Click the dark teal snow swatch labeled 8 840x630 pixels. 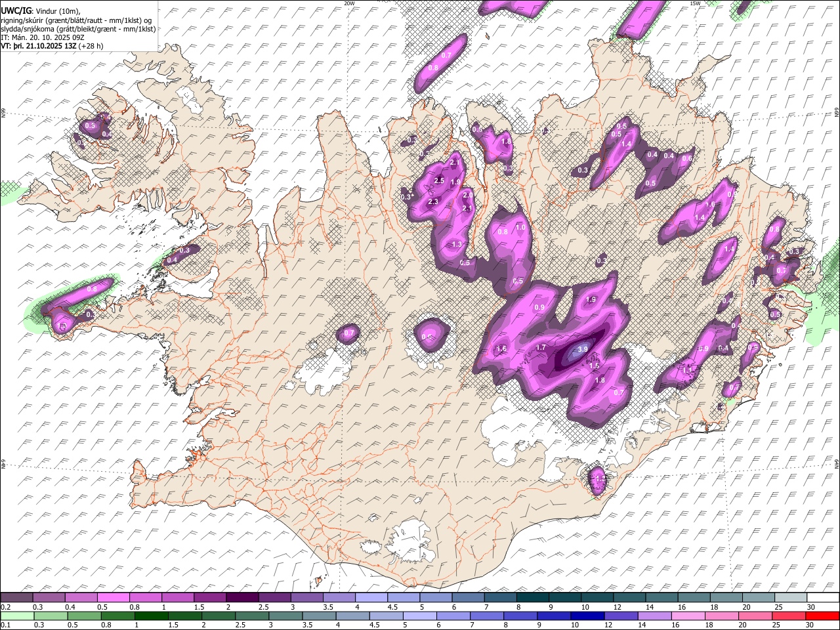(x=532, y=597)
